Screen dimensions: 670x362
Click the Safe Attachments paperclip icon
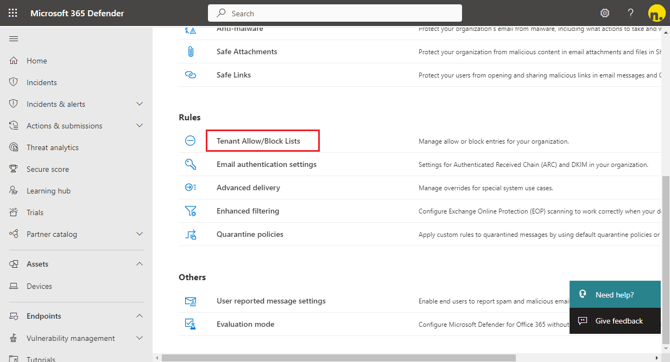click(x=191, y=52)
